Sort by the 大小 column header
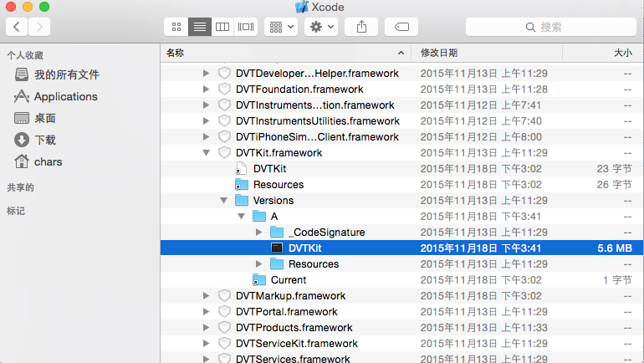Screen dimensions: 644x363 coord(602,53)
